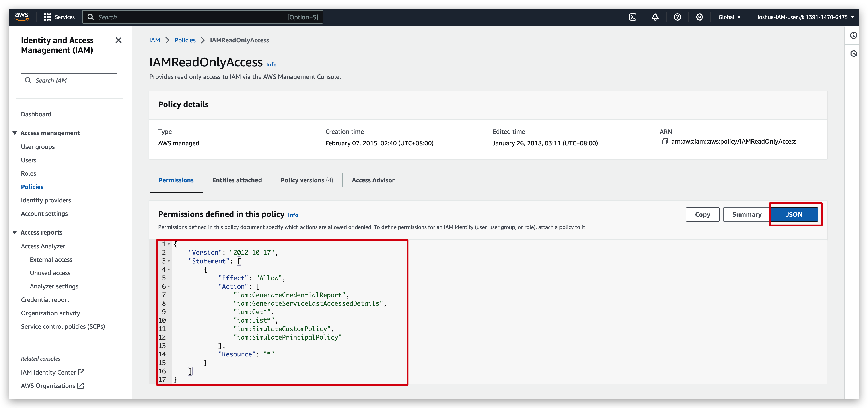Open the shield icon on the right edge

(x=854, y=53)
